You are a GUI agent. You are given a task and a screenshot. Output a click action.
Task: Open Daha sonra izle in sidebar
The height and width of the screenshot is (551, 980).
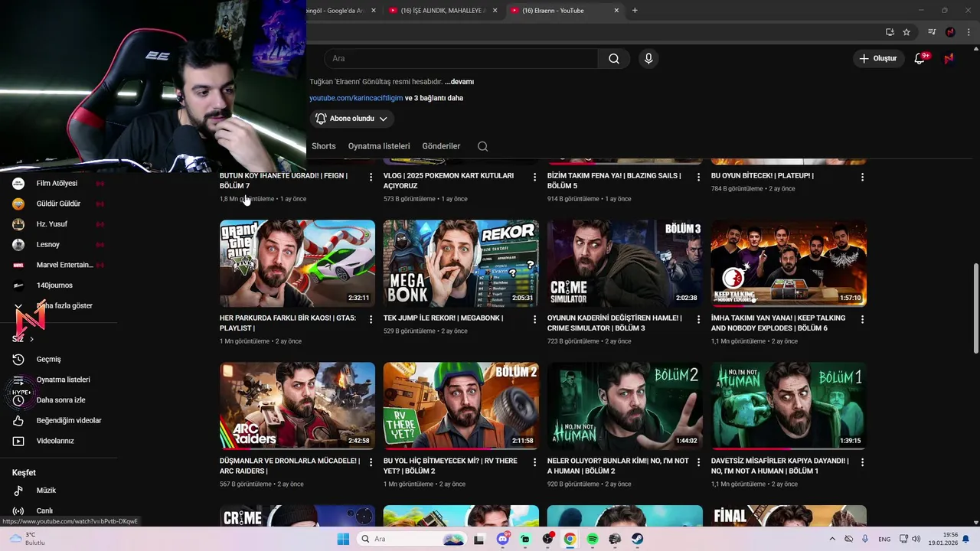point(59,400)
